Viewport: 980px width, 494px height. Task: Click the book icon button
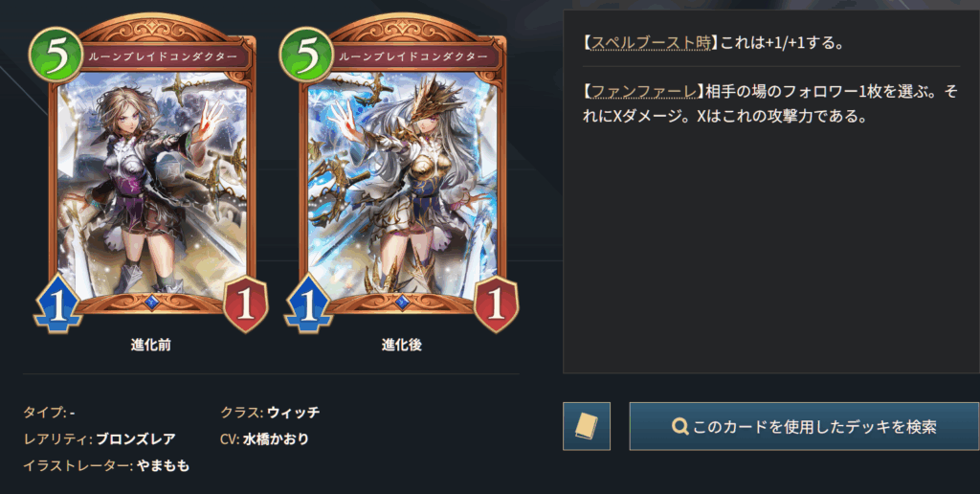click(587, 426)
